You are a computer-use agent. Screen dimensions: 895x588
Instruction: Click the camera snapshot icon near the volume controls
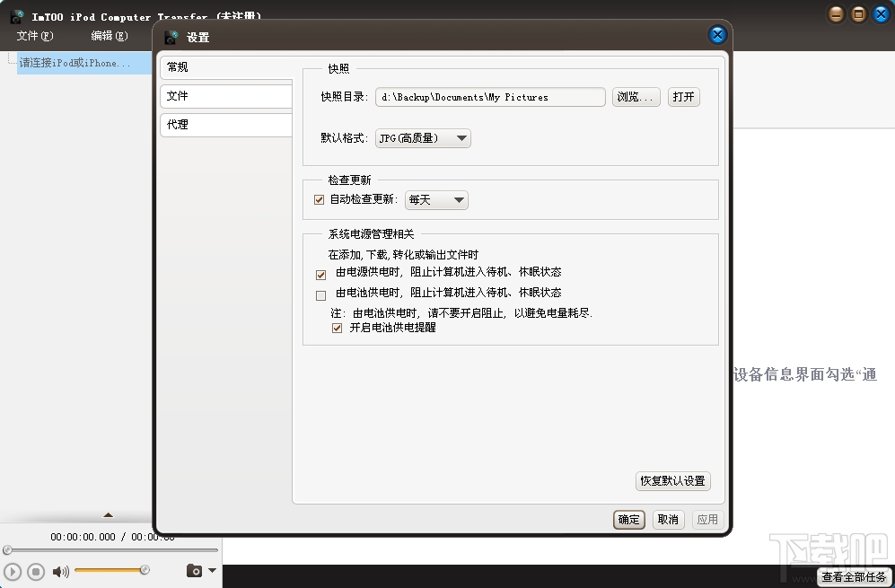(x=194, y=571)
